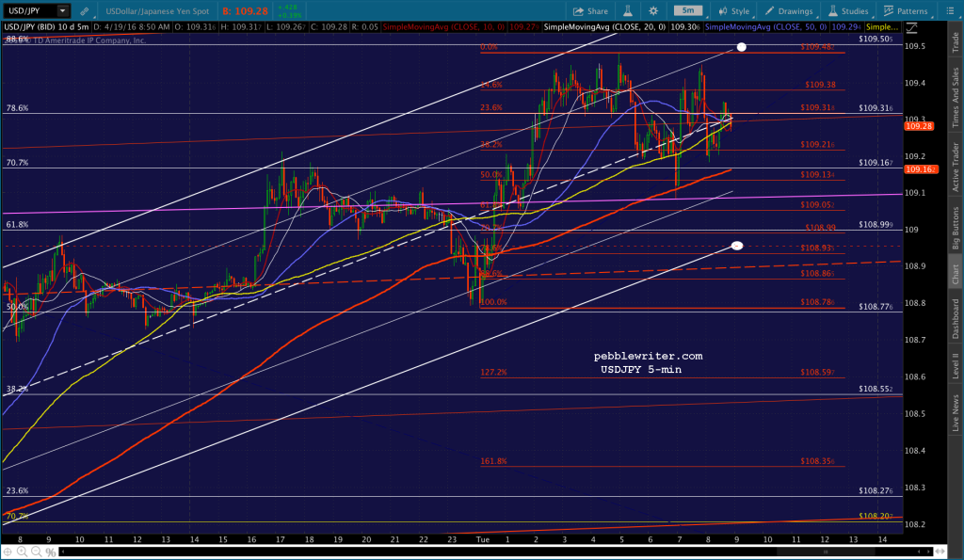The height and width of the screenshot is (560, 964).
Task: Click the SimpleMovingAvg (CLOSE, 10, 0) label
Action: click(444, 27)
